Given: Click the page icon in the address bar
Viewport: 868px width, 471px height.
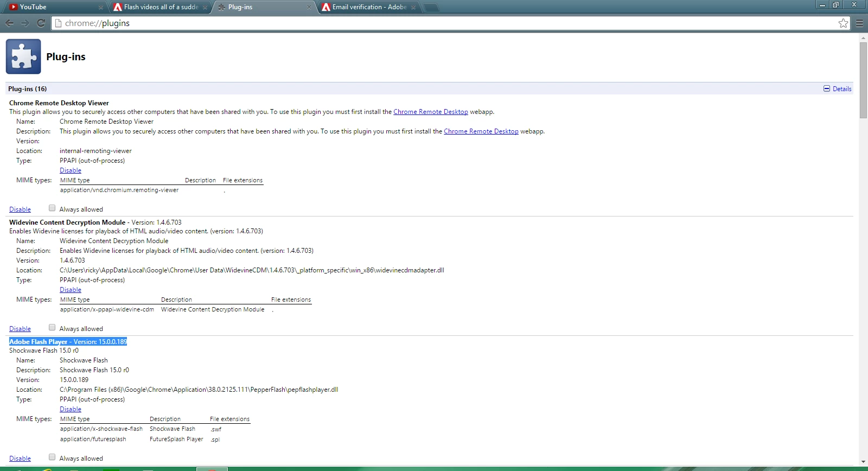Looking at the screenshot, I should [x=59, y=23].
